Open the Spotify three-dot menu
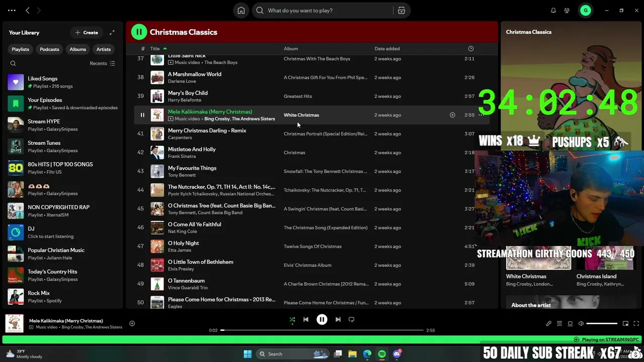644x362 pixels. coord(12,10)
